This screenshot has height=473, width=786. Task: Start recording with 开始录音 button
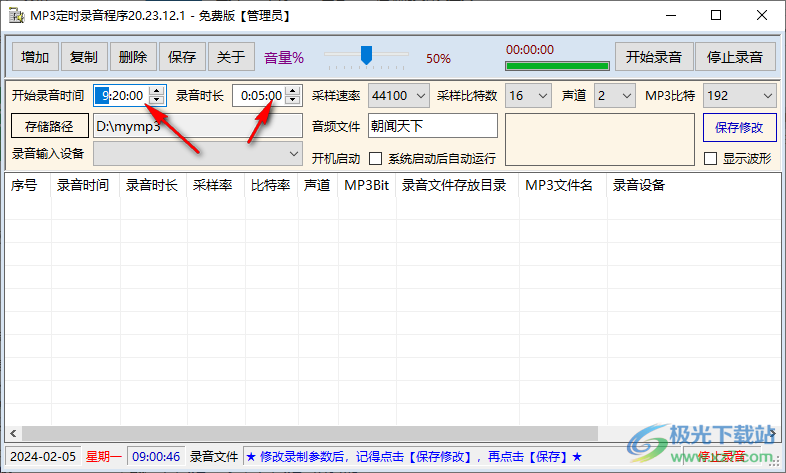tap(654, 57)
